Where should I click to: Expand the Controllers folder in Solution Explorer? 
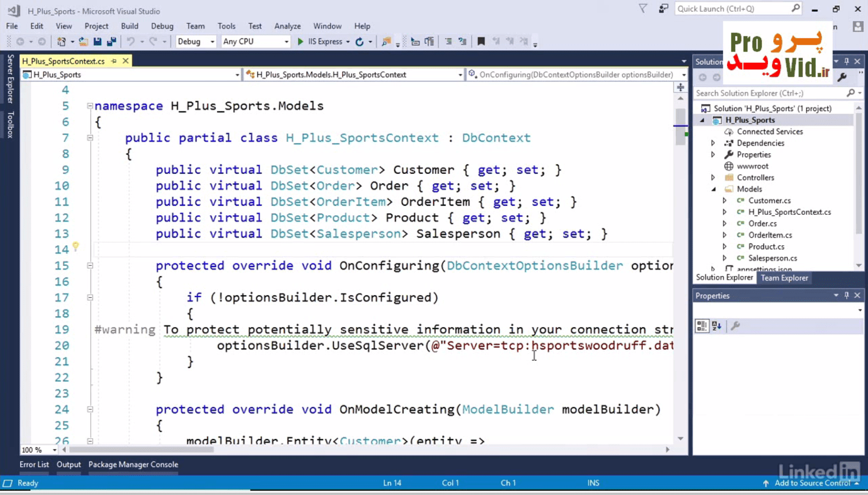tap(713, 178)
